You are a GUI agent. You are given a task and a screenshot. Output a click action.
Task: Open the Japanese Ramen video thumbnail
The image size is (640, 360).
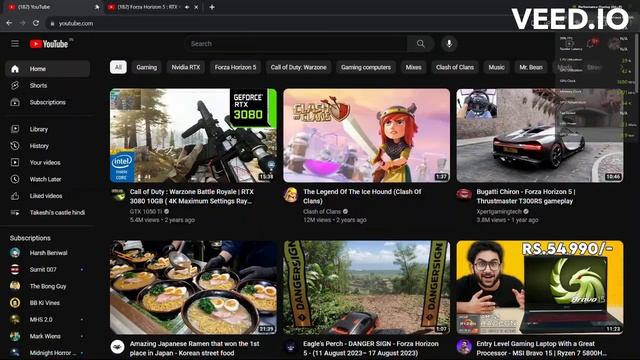[193, 287]
